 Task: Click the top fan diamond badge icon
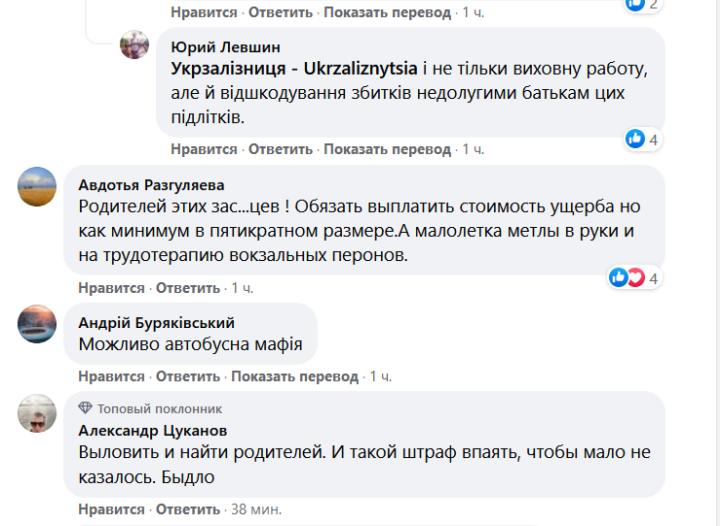[85, 408]
